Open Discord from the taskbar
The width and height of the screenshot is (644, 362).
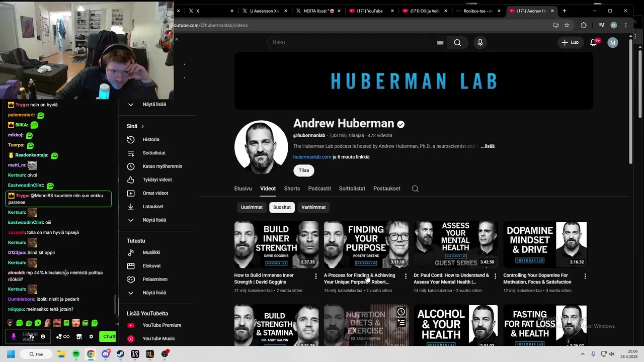(x=106, y=354)
